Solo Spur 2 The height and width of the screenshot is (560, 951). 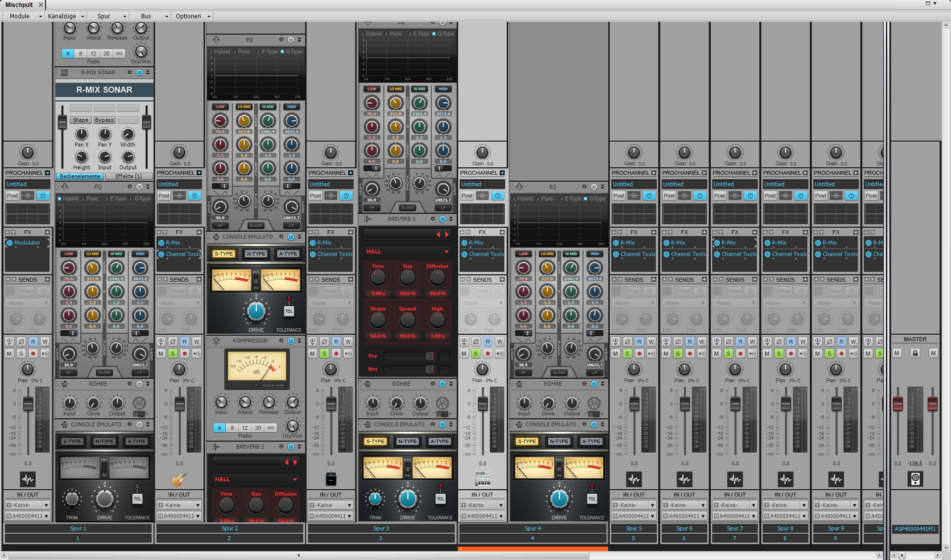[x=173, y=354]
